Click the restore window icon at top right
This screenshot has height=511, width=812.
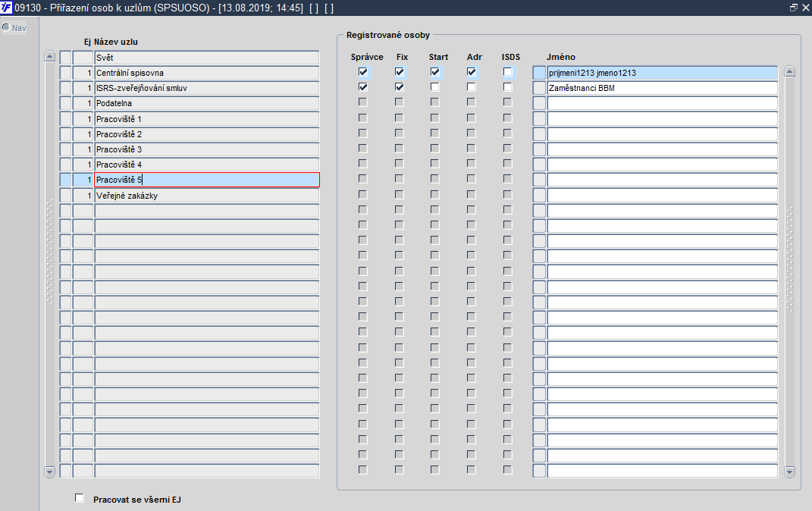click(x=793, y=8)
